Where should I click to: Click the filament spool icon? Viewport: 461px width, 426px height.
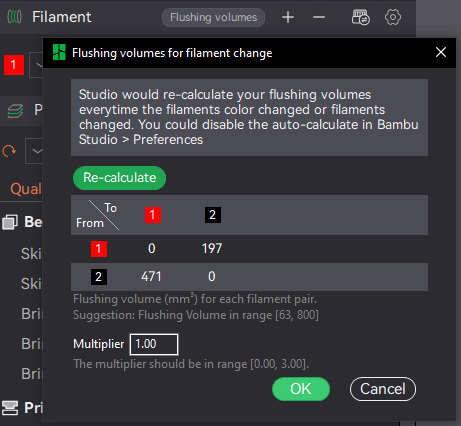[14, 17]
